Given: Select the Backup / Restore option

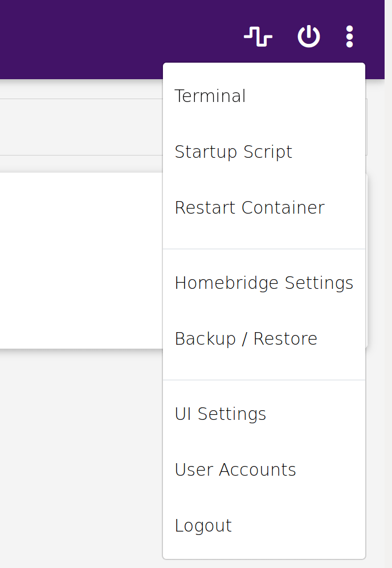Looking at the screenshot, I should coord(246,338).
